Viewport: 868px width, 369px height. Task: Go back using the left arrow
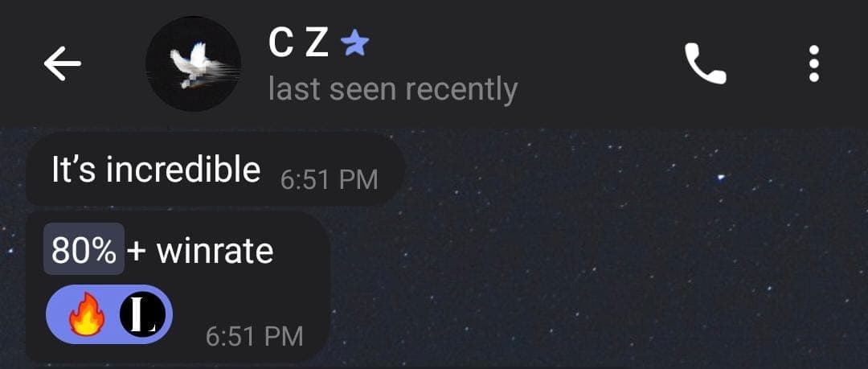[x=63, y=64]
